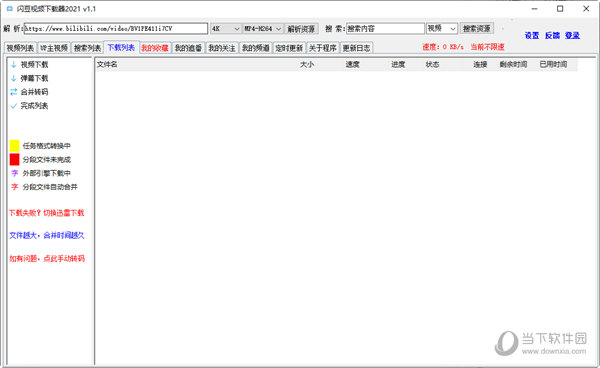
Task: Click the 速度 column header
Action: coord(352,64)
